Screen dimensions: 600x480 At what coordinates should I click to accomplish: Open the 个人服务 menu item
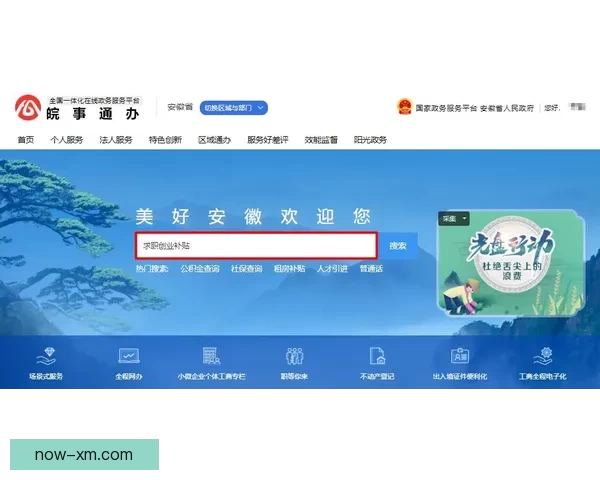pos(67,140)
